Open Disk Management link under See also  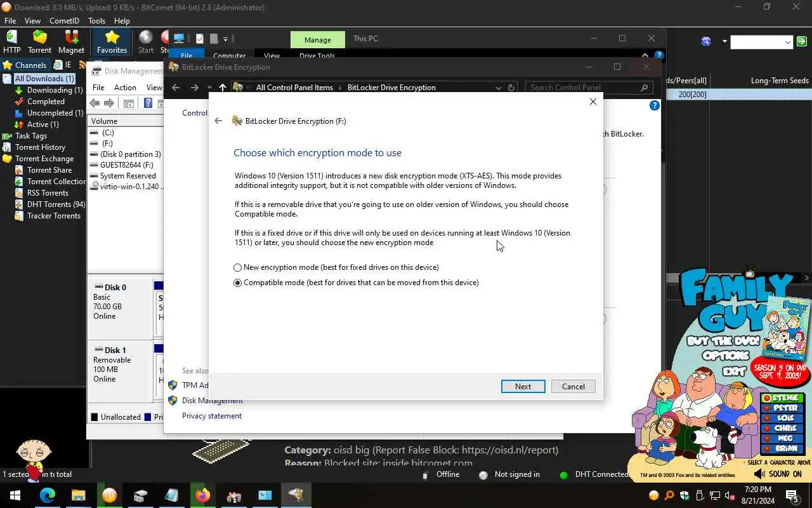pos(213,401)
